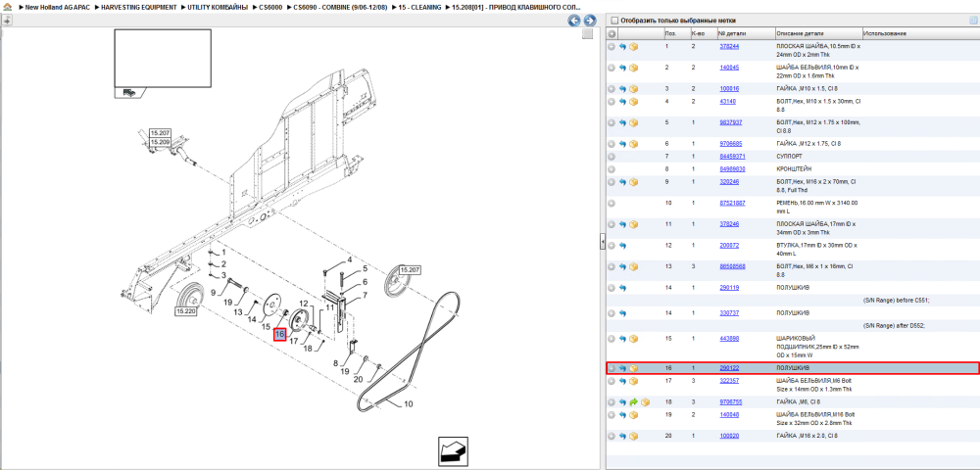Collapse the parts list with the splitter arrow
The height and width of the screenshot is (470, 980).
click(x=603, y=240)
